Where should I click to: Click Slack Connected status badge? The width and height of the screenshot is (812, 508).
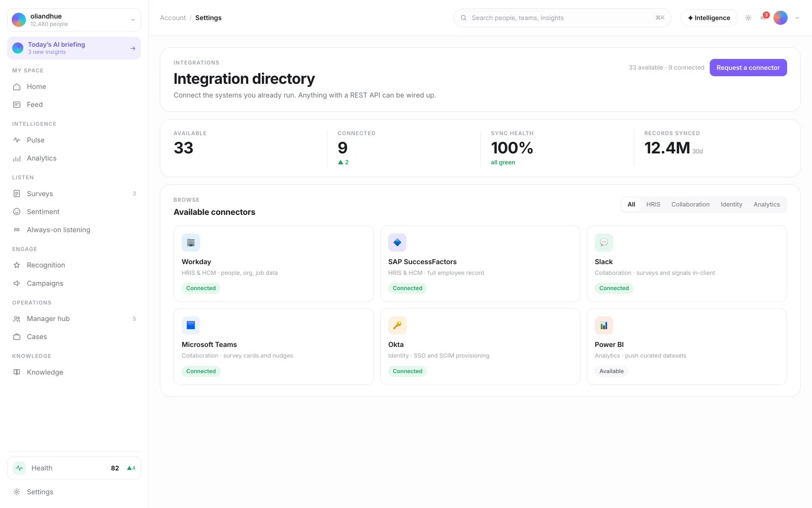(x=614, y=288)
